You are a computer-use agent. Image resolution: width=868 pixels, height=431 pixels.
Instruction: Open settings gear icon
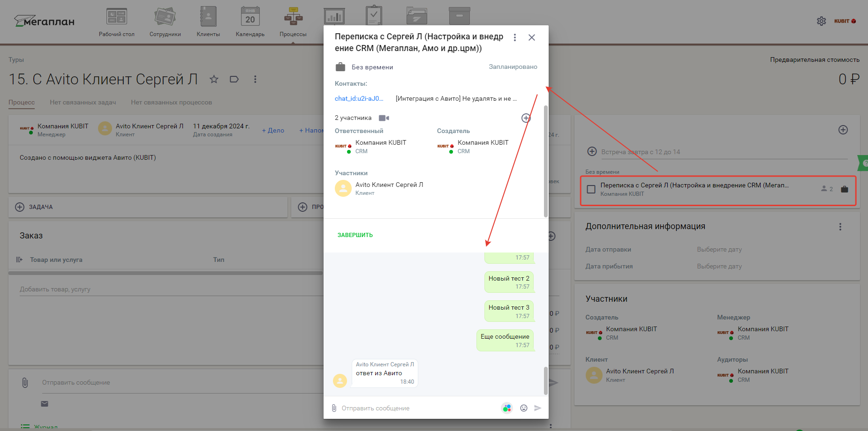pos(821,21)
